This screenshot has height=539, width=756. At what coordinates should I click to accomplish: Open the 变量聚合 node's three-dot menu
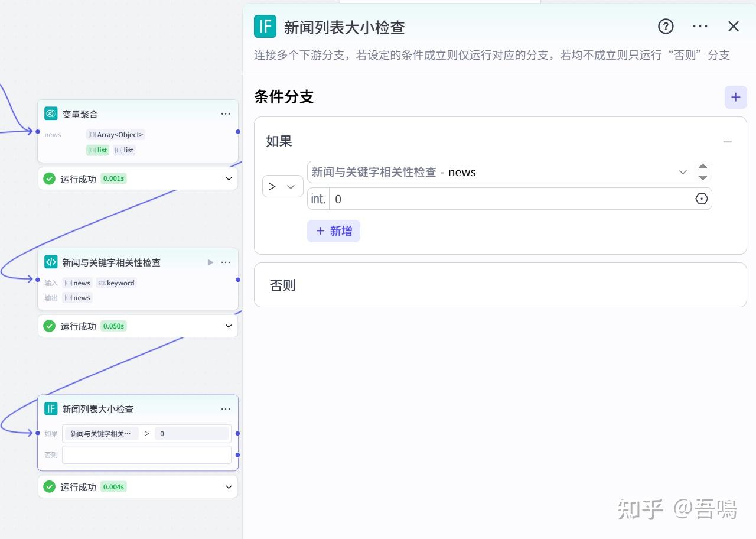click(x=226, y=114)
